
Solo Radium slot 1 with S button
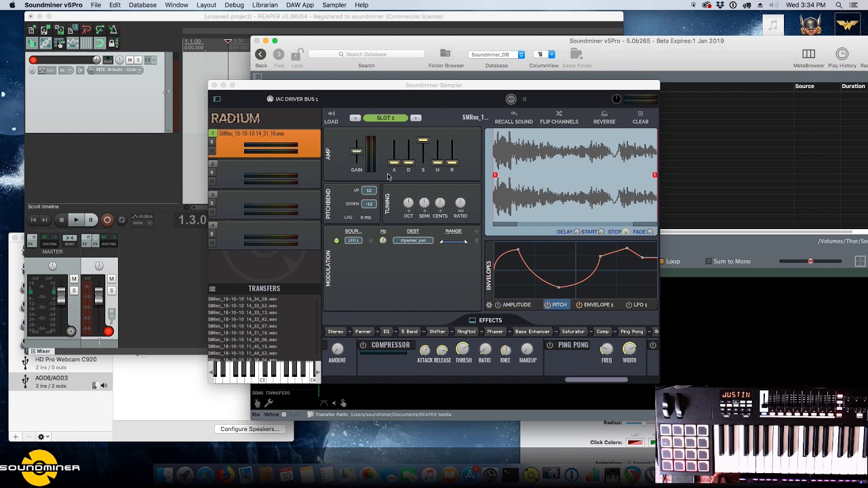[212, 142]
